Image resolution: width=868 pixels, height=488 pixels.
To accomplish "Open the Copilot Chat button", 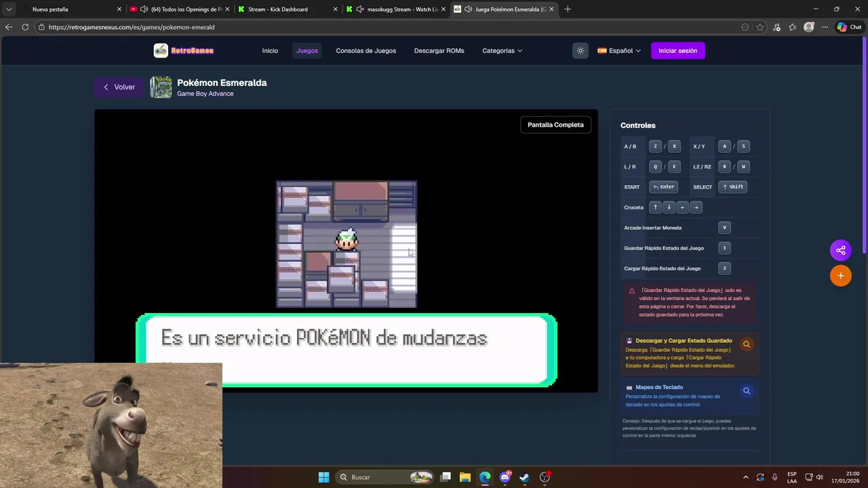I will coord(850,27).
